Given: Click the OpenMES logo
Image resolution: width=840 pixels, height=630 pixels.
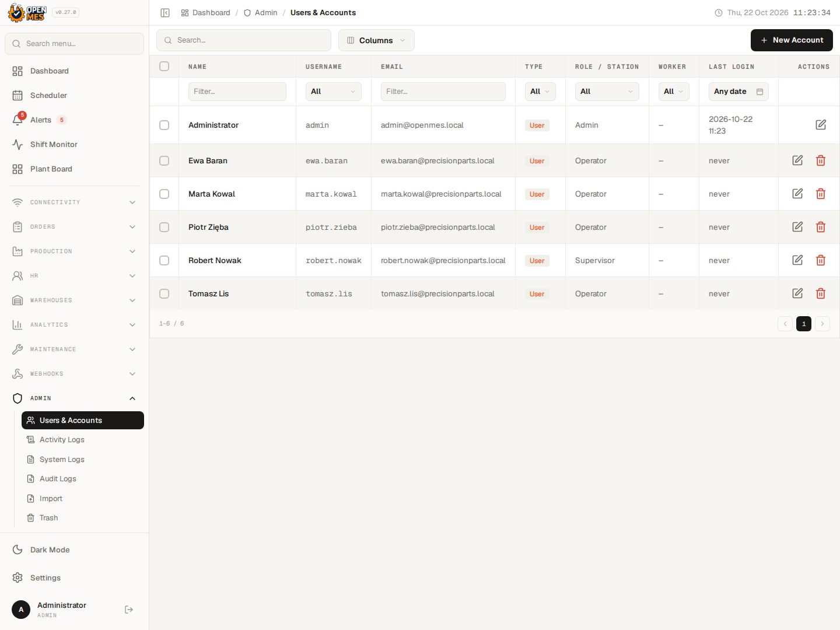Looking at the screenshot, I should (x=27, y=13).
